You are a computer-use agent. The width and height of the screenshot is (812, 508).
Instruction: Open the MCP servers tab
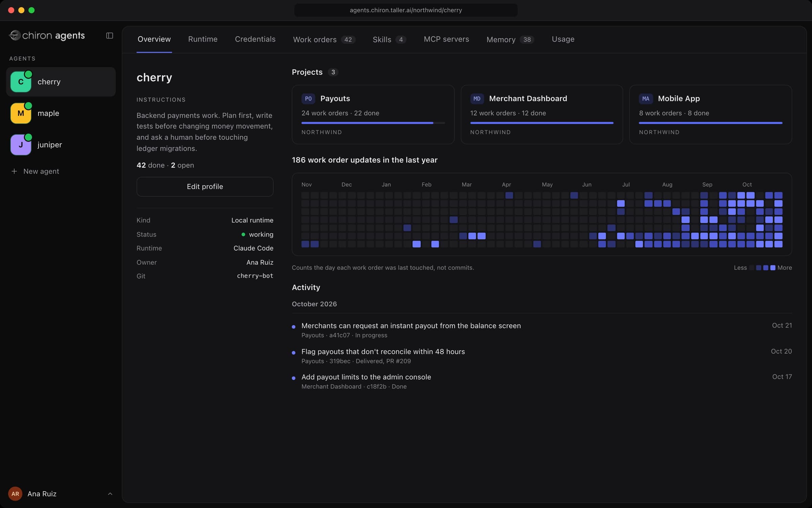tap(446, 39)
